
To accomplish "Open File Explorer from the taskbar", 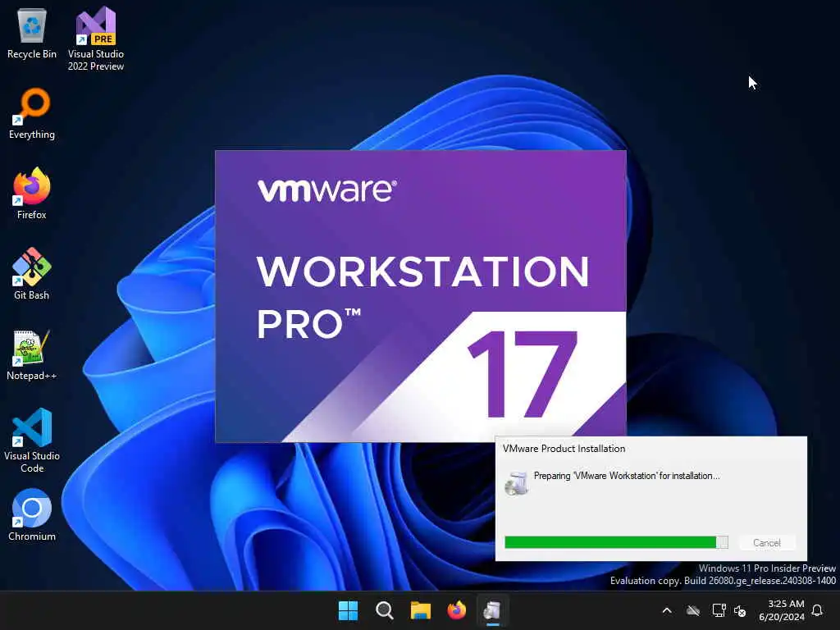I will pos(421,610).
